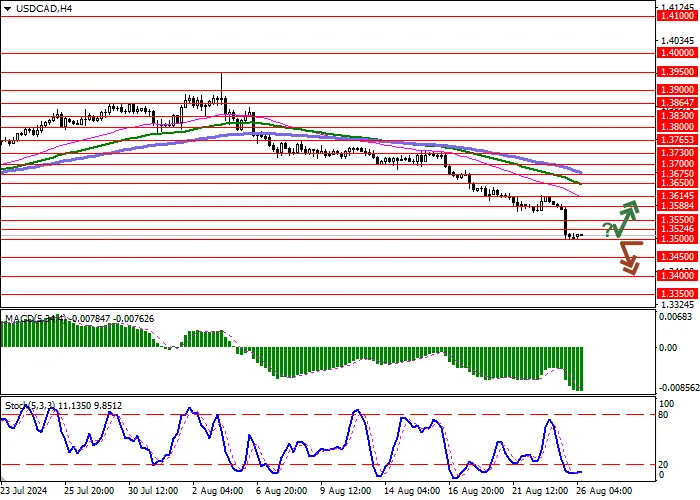Click the 1.33245 price scale value
The image size is (700, 500).
pos(677,305)
